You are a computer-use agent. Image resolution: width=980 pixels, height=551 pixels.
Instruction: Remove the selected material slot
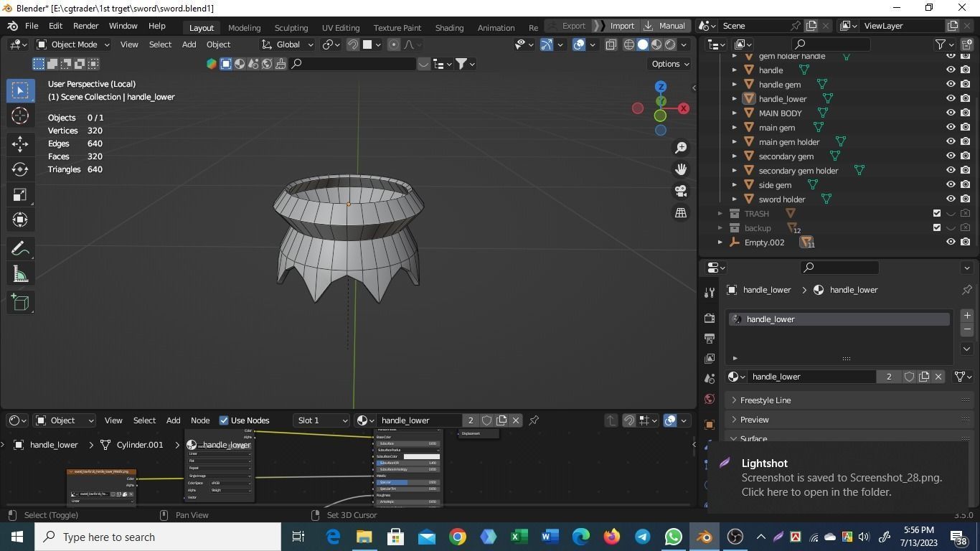point(967,329)
